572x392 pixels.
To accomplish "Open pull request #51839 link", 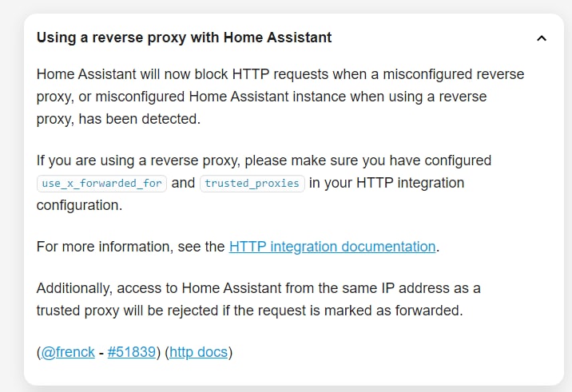I will (132, 352).
